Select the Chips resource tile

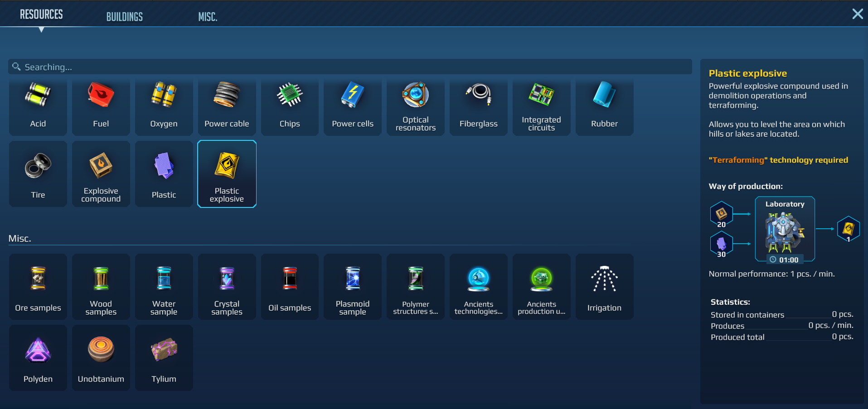(290, 107)
